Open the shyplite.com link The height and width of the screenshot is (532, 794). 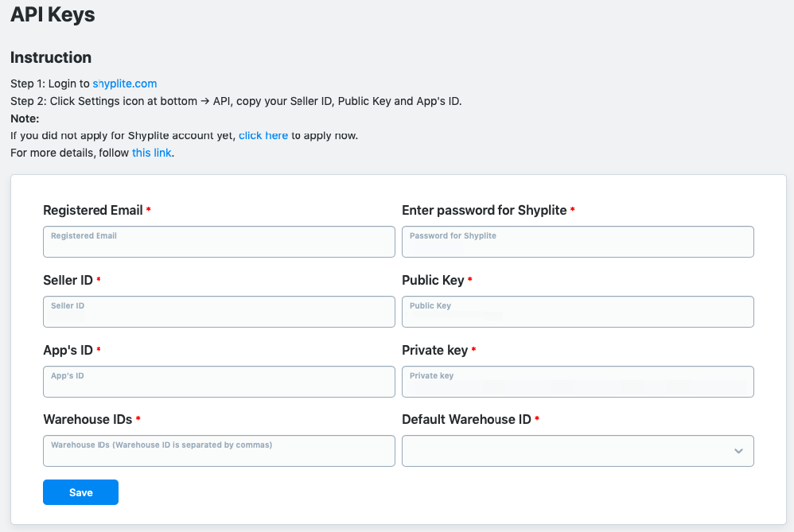(125, 83)
